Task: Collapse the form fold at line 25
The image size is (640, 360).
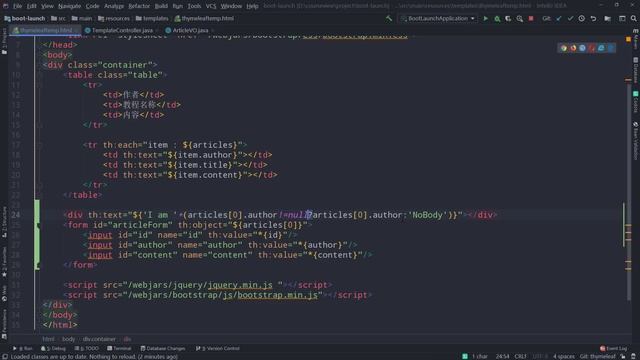Action: pyautogui.click(x=39, y=225)
